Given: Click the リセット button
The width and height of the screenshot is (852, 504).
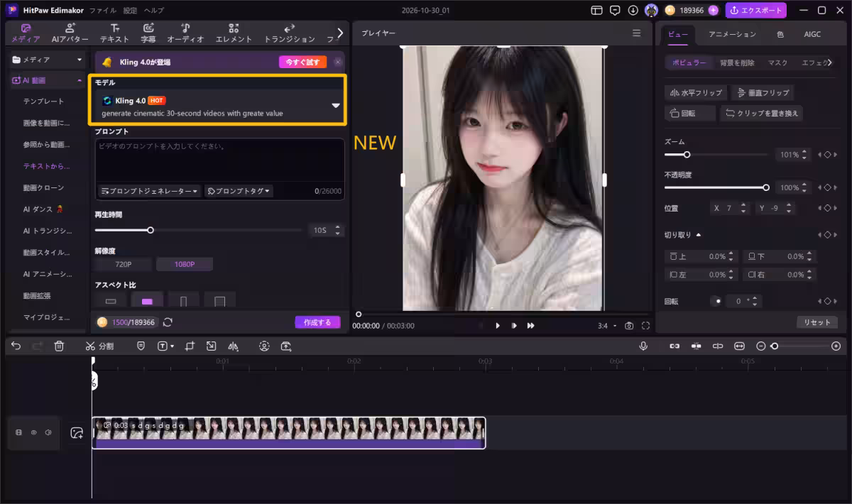Looking at the screenshot, I should [x=817, y=322].
